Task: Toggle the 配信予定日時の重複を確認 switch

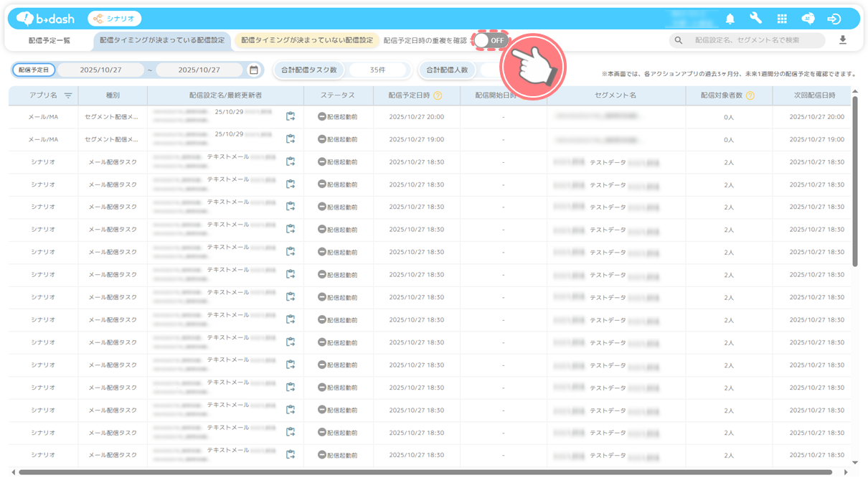Action: pyautogui.click(x=491, y=41)
